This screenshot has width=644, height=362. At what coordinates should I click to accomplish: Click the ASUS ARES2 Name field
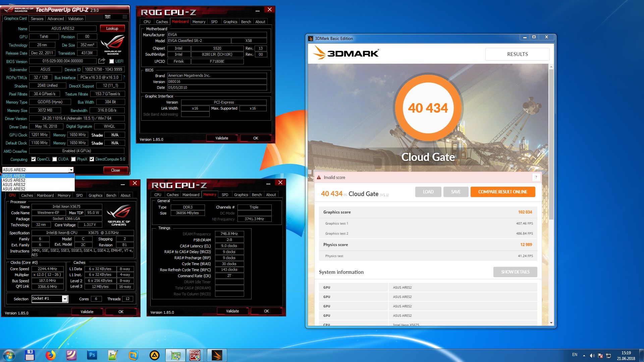coord(63,28)
